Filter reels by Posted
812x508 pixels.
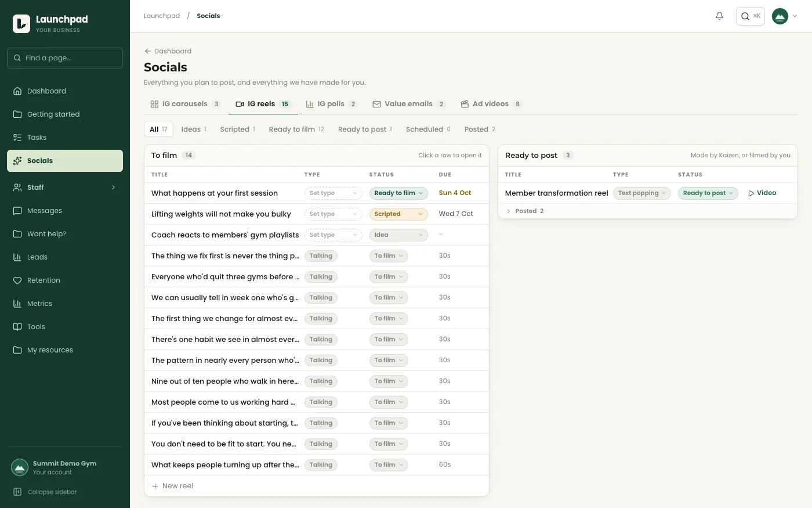(480, 129)
